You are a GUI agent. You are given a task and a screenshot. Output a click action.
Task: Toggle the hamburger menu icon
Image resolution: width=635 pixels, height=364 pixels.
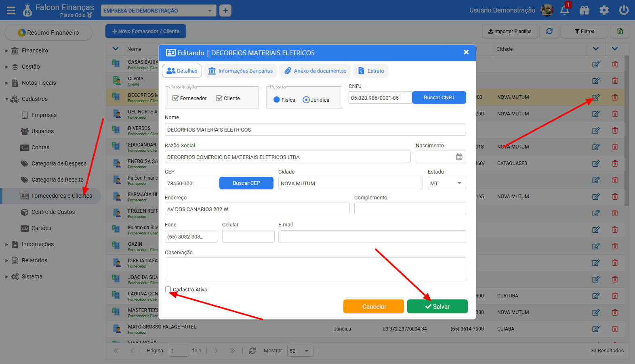[11, 10]
